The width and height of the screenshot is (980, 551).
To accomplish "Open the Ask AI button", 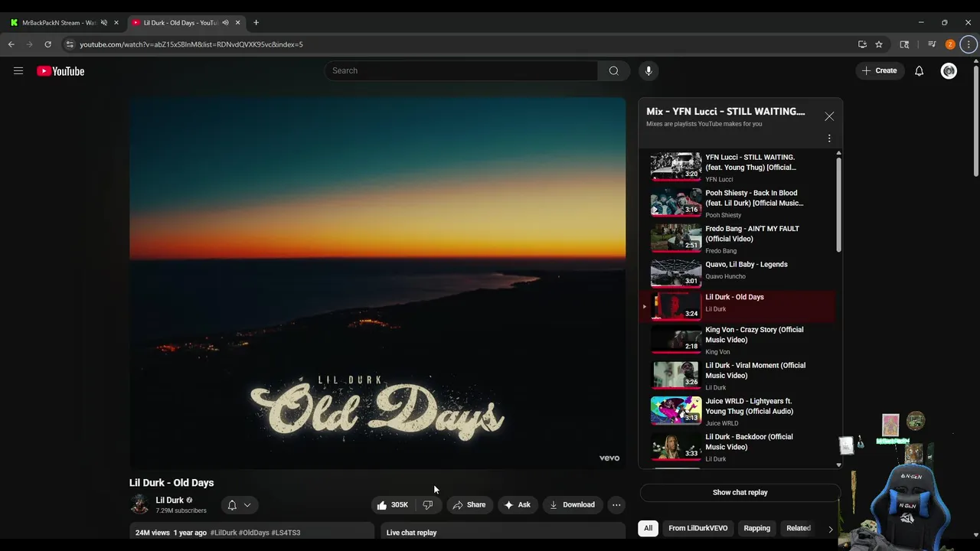I will [517, 505].
